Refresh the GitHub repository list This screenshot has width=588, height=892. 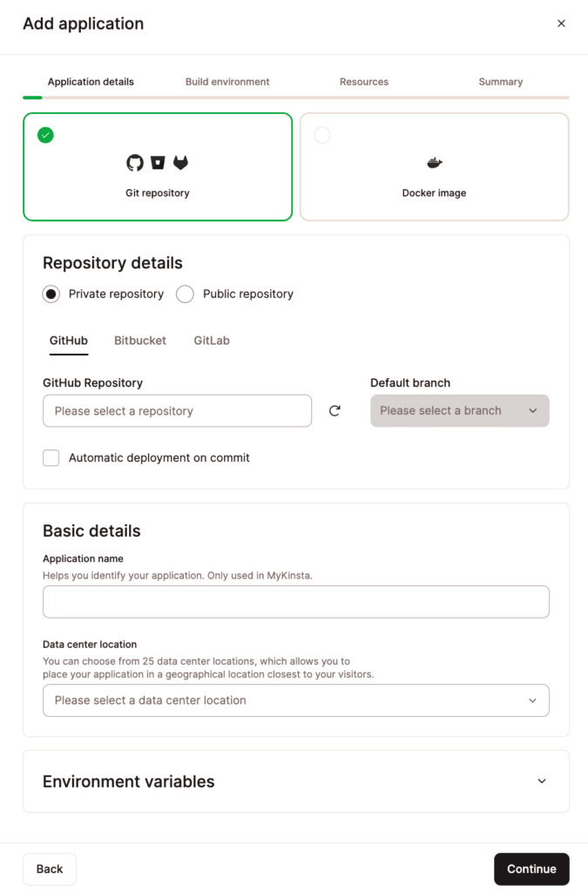[x=334, y=410]
